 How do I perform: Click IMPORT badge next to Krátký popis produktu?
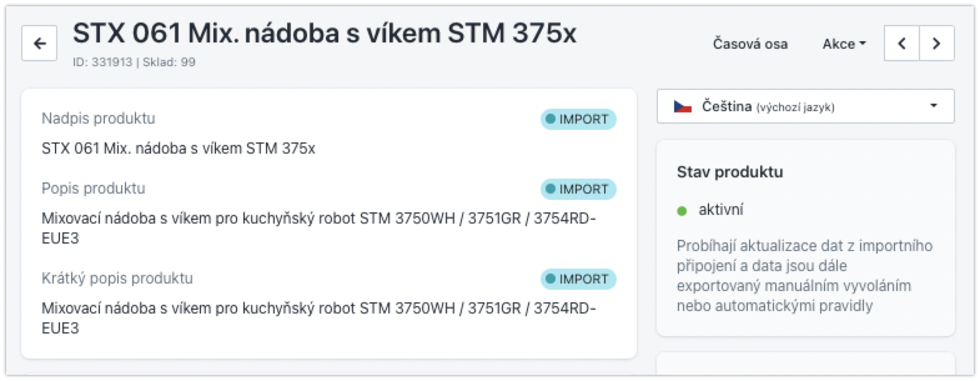(578, 279)
